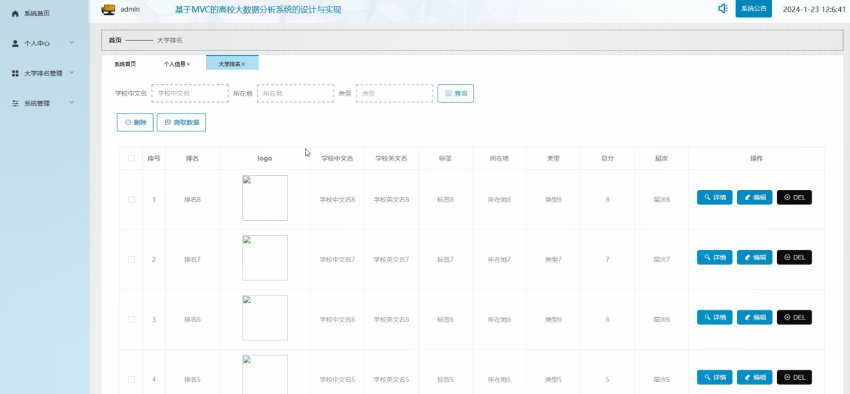Click the 总分 column header
This screenshot has width=850, height=394.
click(x=607, y=158)
